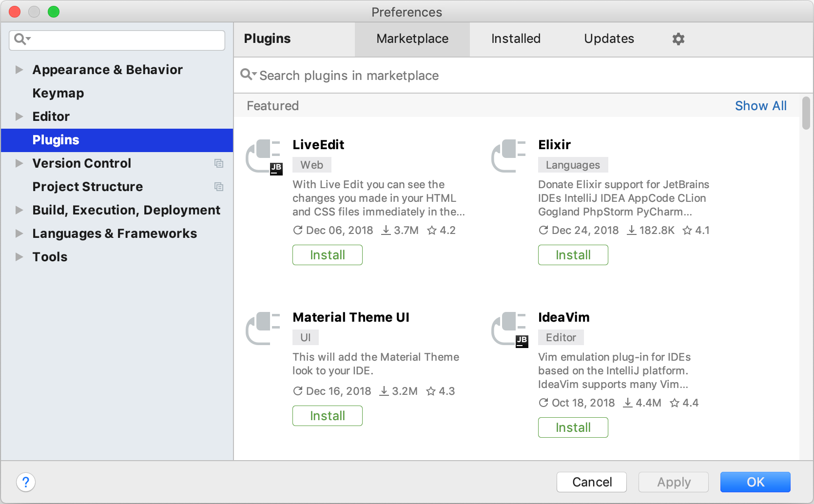Viewport: 814px width, 504px height.
Task: Switch to the Updates tab
Action: (x=609, y=39)
